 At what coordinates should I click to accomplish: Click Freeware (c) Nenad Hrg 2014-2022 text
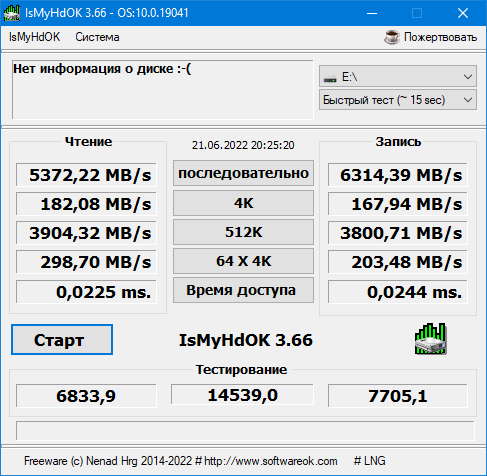(x=108, y=461)
